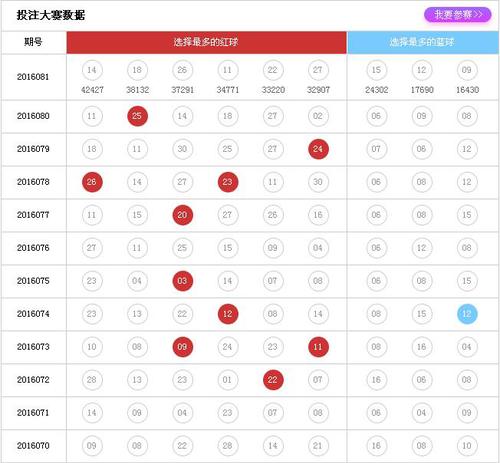Select red ball 24 in row 2016079
The width and height of the screenshot is (500, 463).
[318, 149]
